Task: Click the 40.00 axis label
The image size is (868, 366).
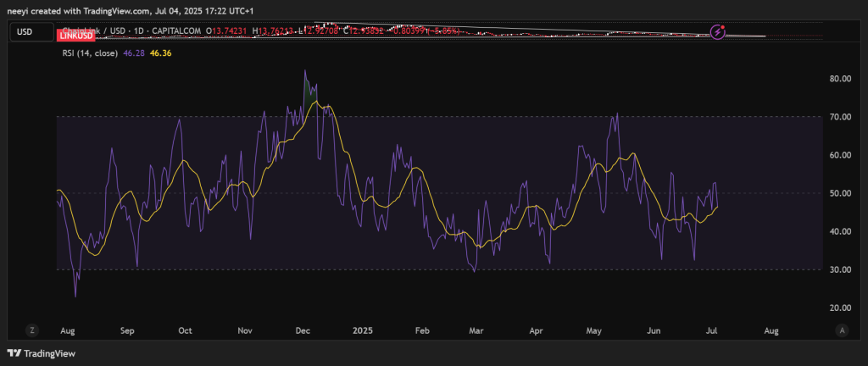Action: [840, 231]
